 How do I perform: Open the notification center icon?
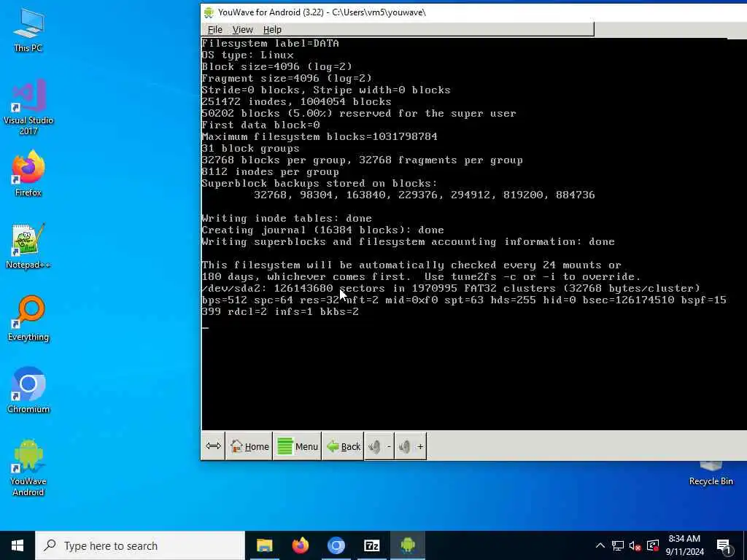[724, 545]
